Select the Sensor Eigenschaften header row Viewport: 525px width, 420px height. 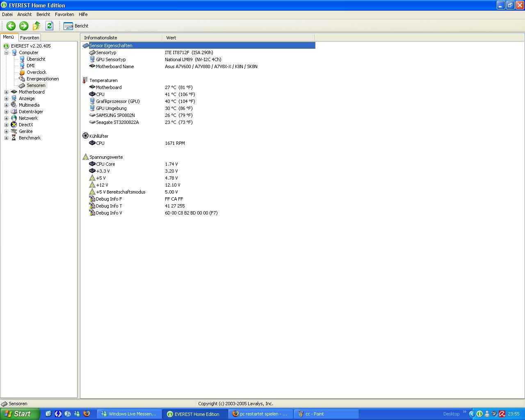coord(199,46)
